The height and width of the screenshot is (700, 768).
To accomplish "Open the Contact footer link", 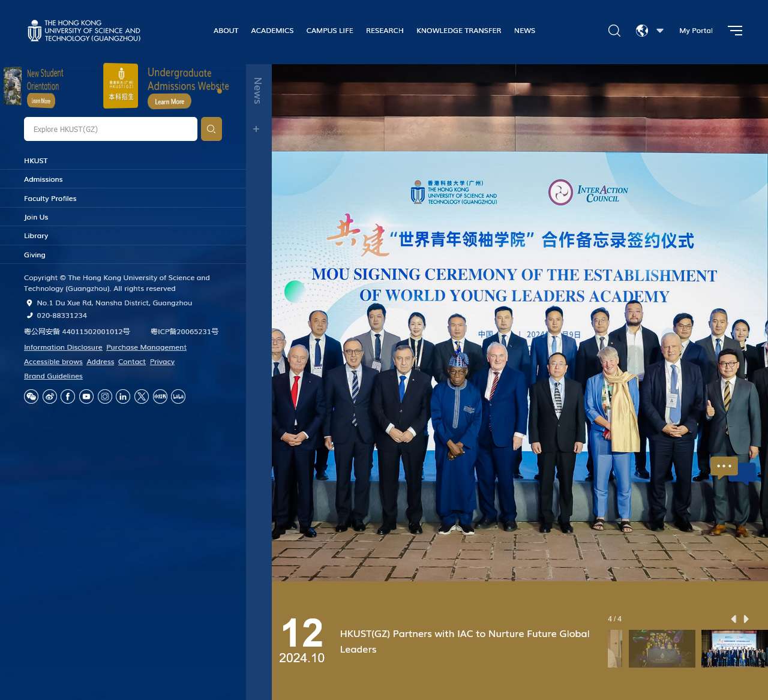I will click(132, 362).
